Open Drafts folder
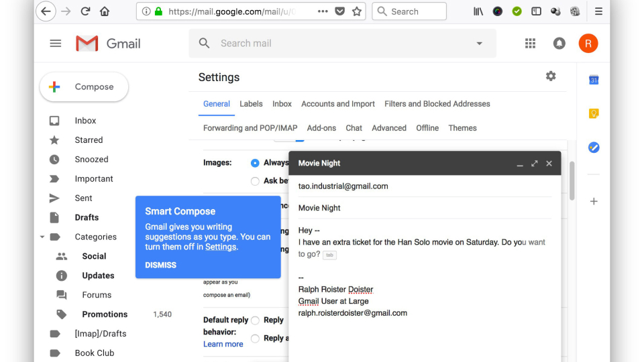Screen dimensions: 644x362 pos(87,217)
